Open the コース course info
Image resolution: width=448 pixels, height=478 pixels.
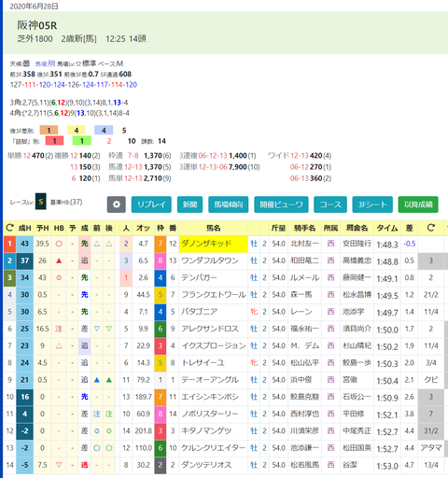point(330,204)
